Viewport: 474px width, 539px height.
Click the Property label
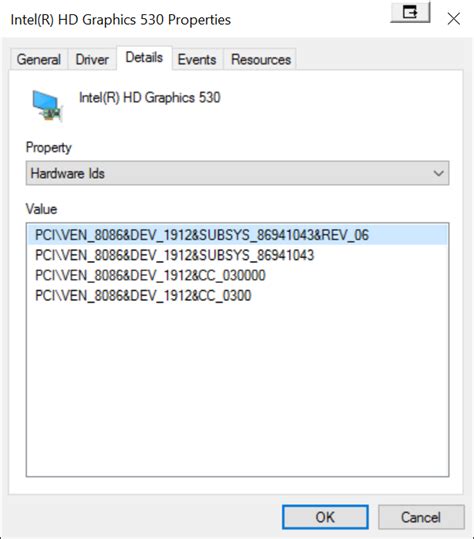point(49,147)
